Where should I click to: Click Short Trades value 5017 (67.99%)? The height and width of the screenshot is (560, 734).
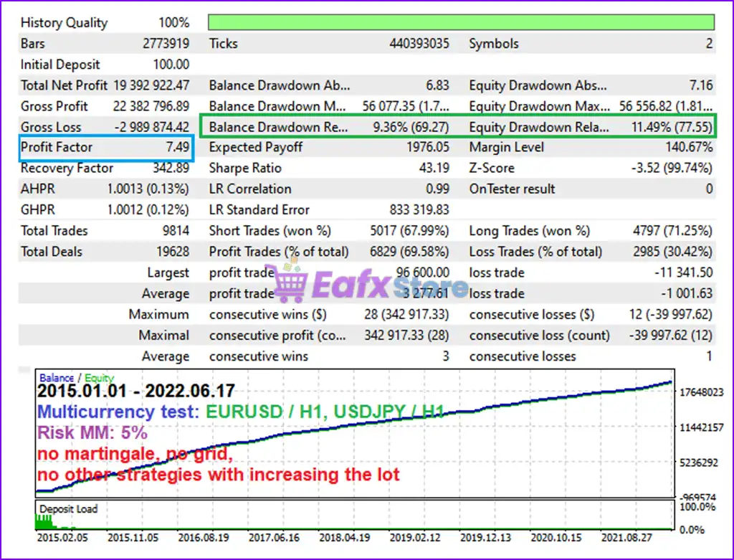tap(409, 230)
